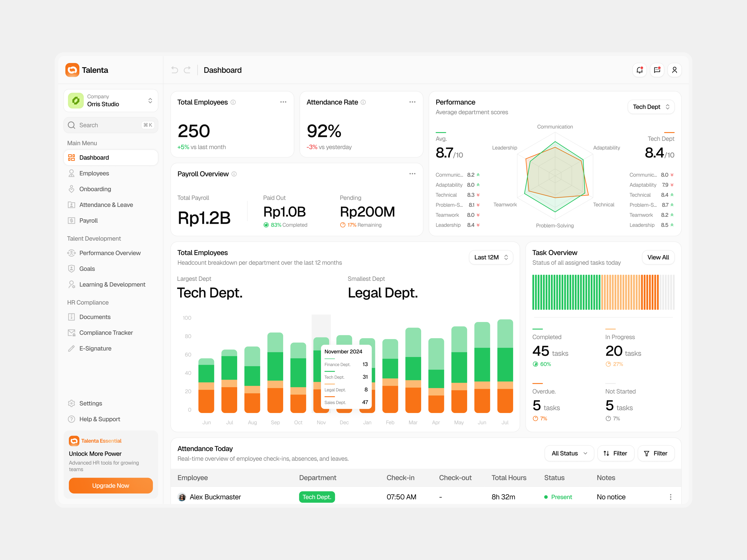Click the undo arrow next to Dashboard
The width and height of the screenshot is (747, 560).
coord(174,70)
